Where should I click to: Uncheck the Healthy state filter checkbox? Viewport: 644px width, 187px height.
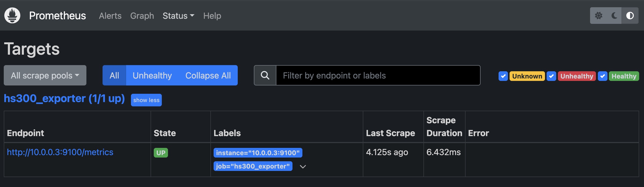point(602,76)
